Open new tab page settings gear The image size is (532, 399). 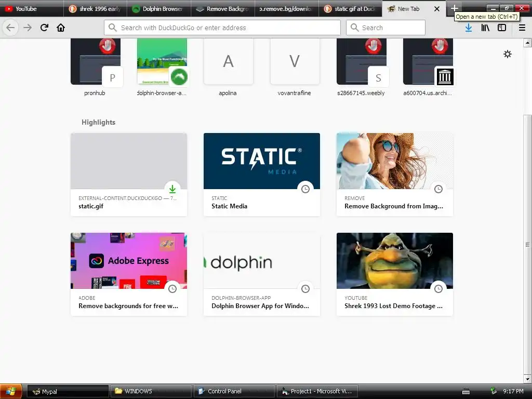[x=507, y=54]
